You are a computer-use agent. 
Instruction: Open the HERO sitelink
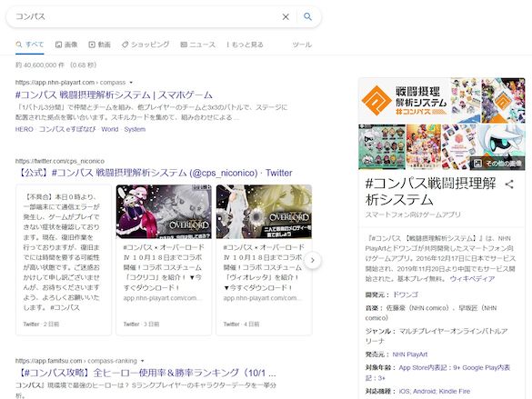(x=24, y=129)
